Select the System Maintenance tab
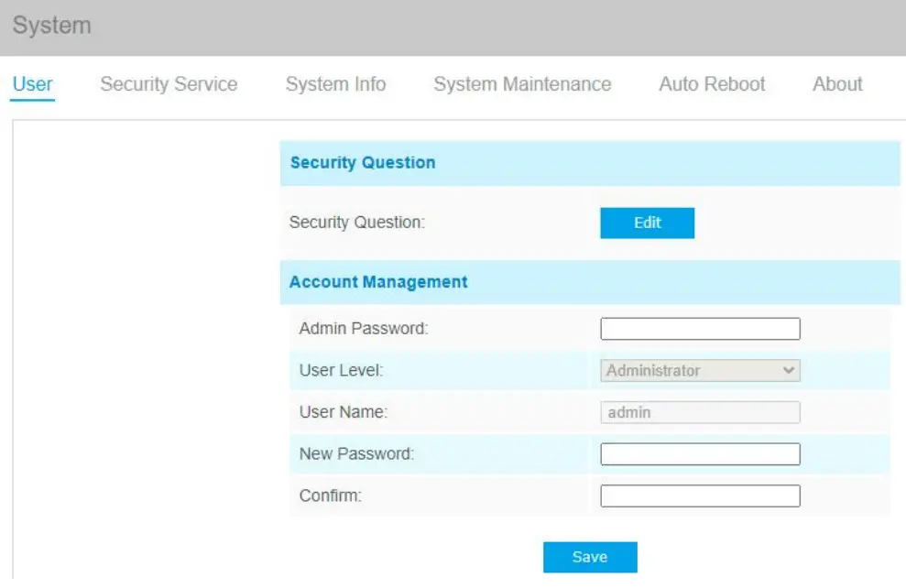906x588 pixels. pyautogui.click(x=522, y=84)
